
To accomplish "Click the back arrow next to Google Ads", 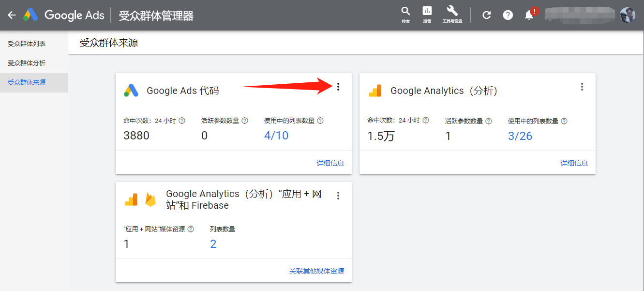I will coord(12,15).
